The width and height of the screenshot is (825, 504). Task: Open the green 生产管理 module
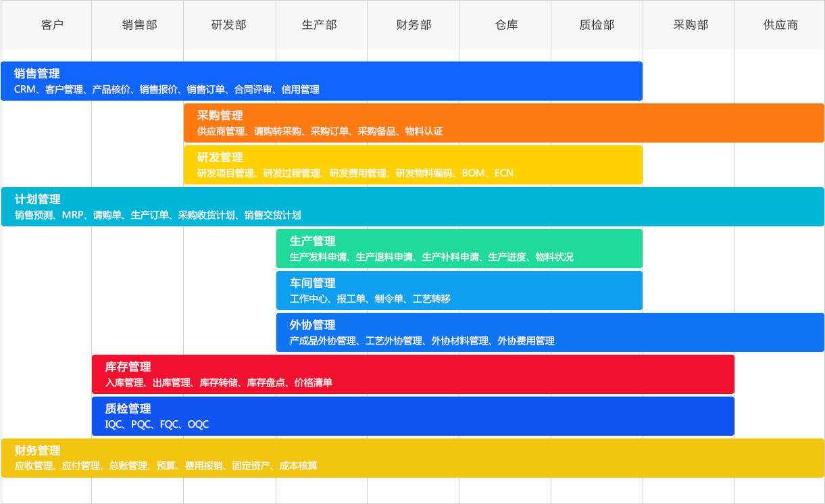click(x=459, y=248)
